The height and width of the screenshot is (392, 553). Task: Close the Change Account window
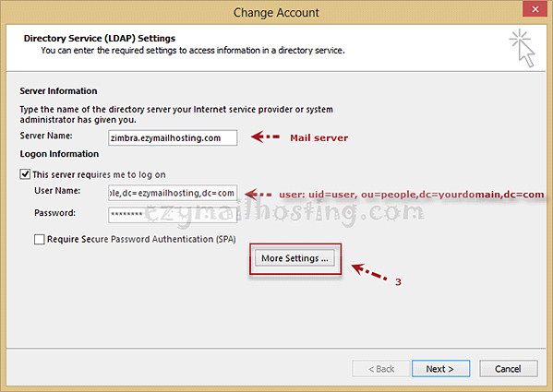pos(535,9)
